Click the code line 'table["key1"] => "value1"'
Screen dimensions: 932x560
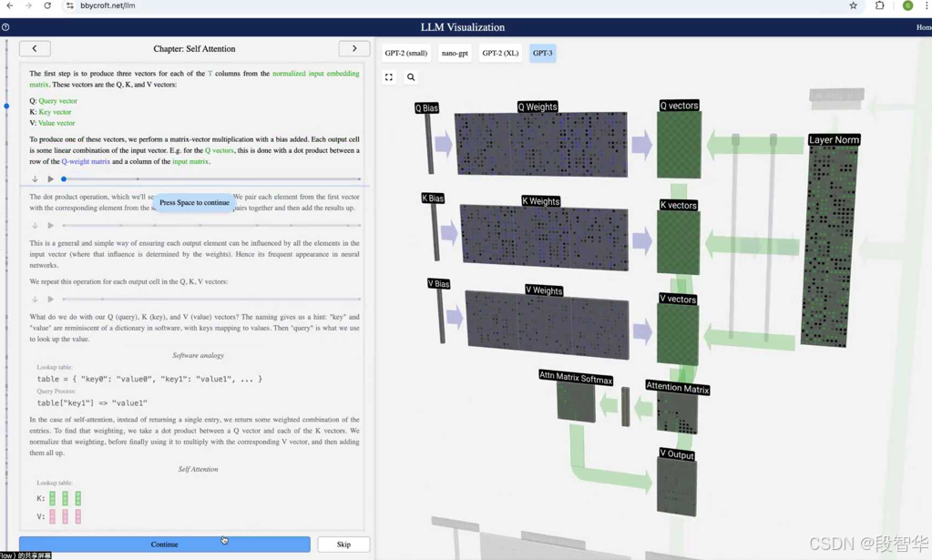tap(92, 403)
